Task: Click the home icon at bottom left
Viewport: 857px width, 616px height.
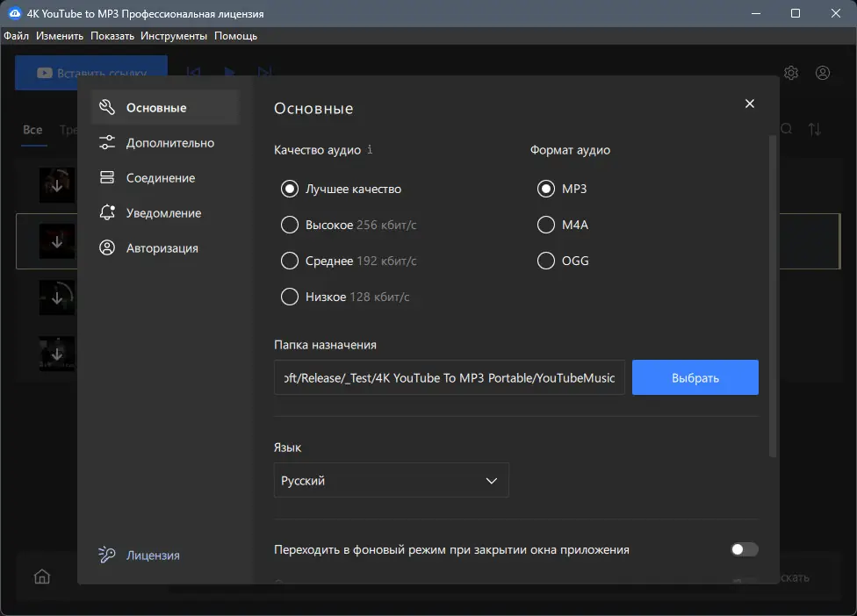Action: tap(42, 577)
